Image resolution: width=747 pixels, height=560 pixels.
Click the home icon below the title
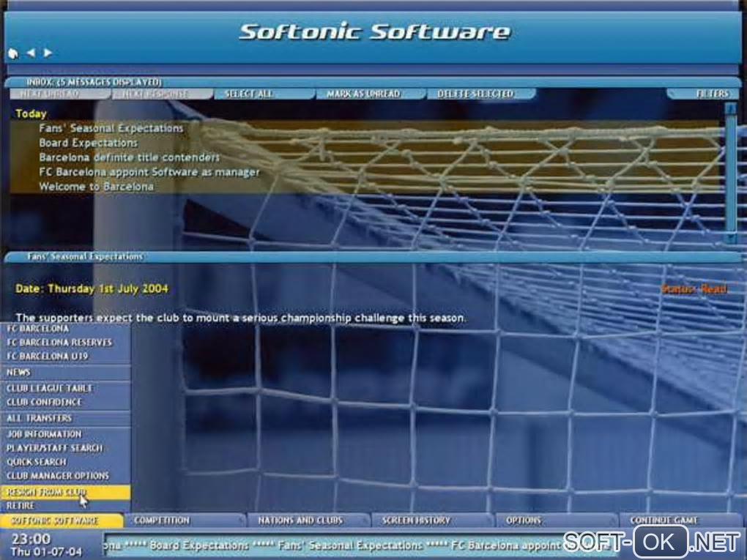[13, 53]
